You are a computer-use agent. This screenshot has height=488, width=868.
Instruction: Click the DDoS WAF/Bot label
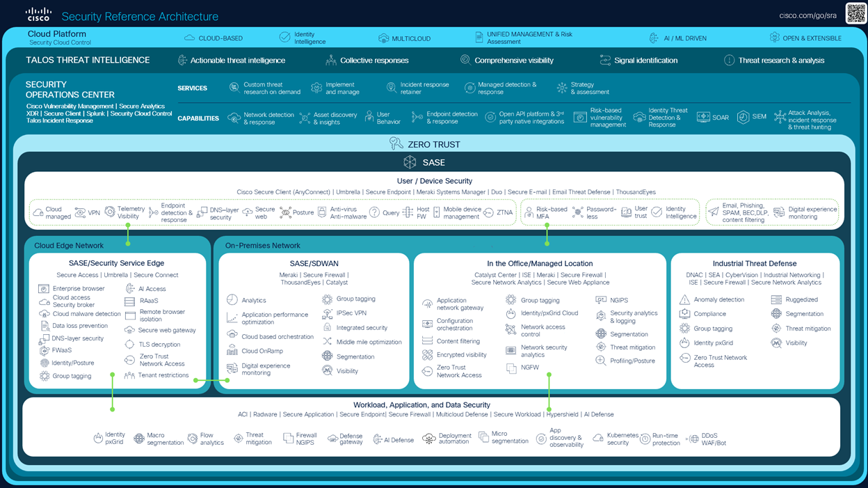(x=713, y=439)
